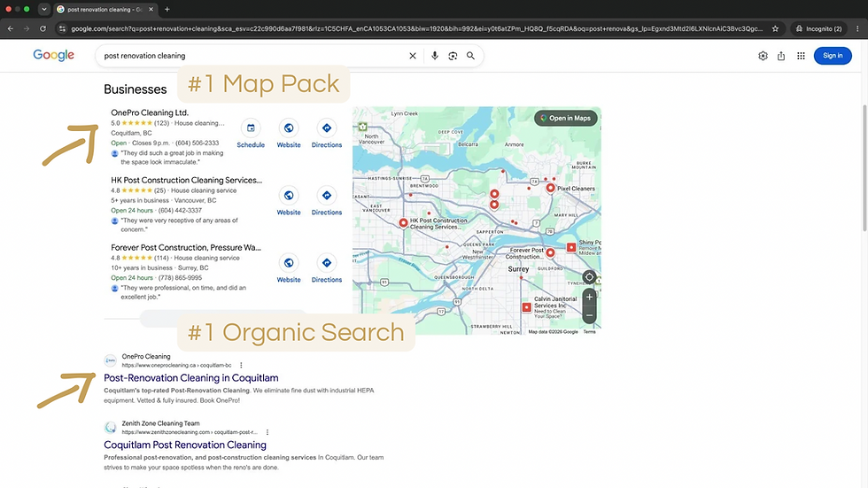Submit search with the magnifier icon
The image size is (868, 488).
(470, 55)
